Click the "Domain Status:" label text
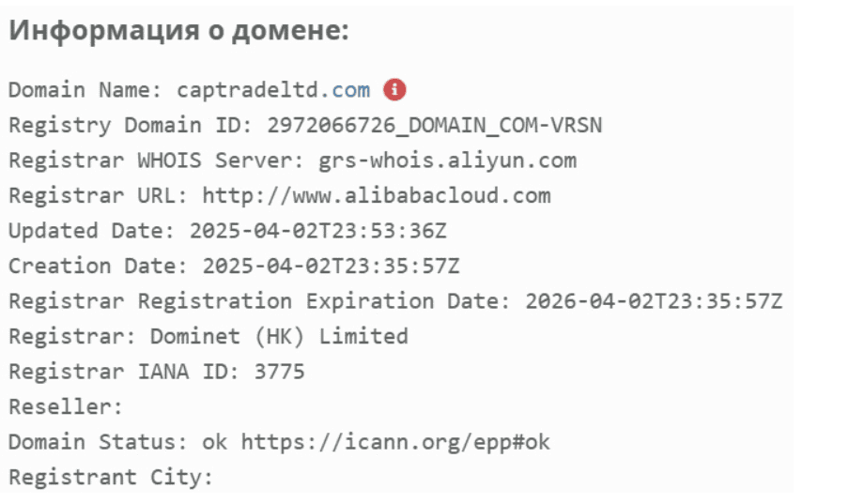849x504 pixels. point(99,442)
